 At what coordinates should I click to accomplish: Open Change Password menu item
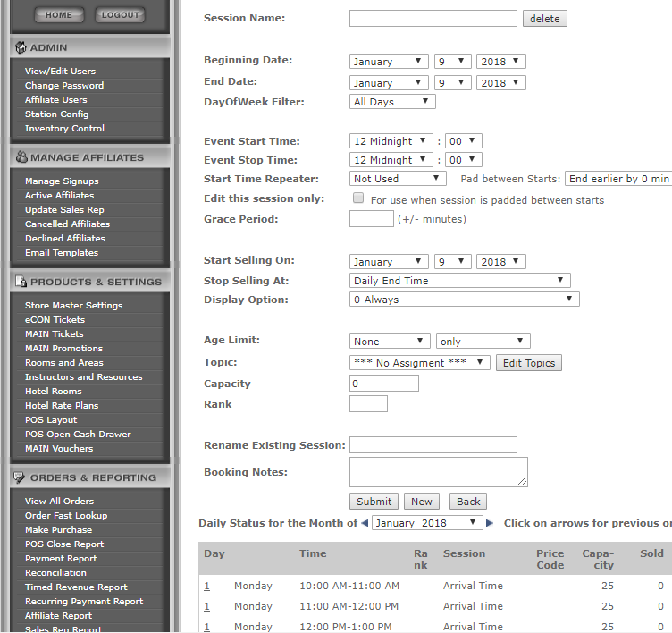(64, 85)
